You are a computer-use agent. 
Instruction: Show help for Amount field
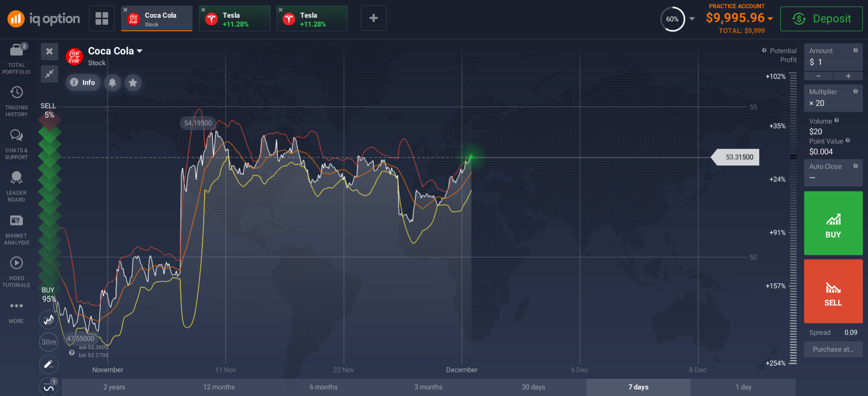pos(855,50)
